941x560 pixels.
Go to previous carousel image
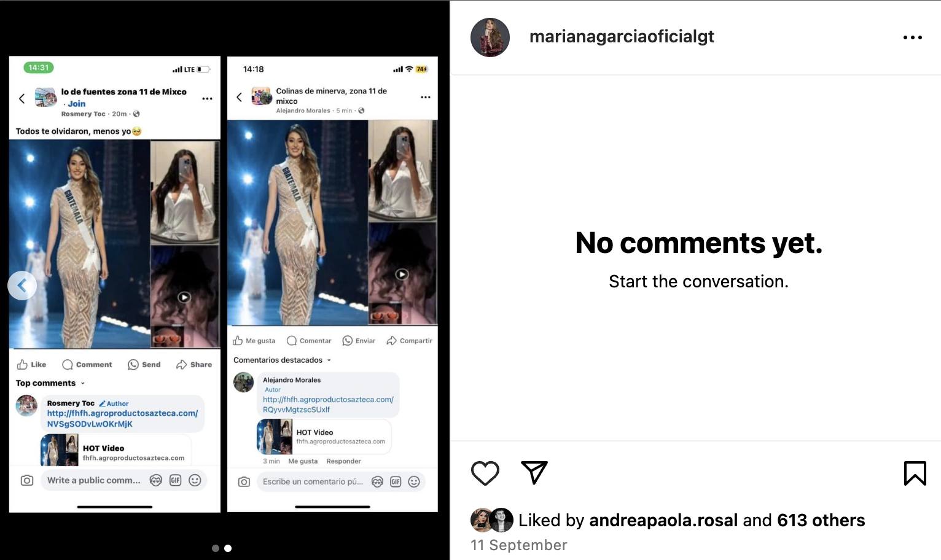click(x=22, y=286)
